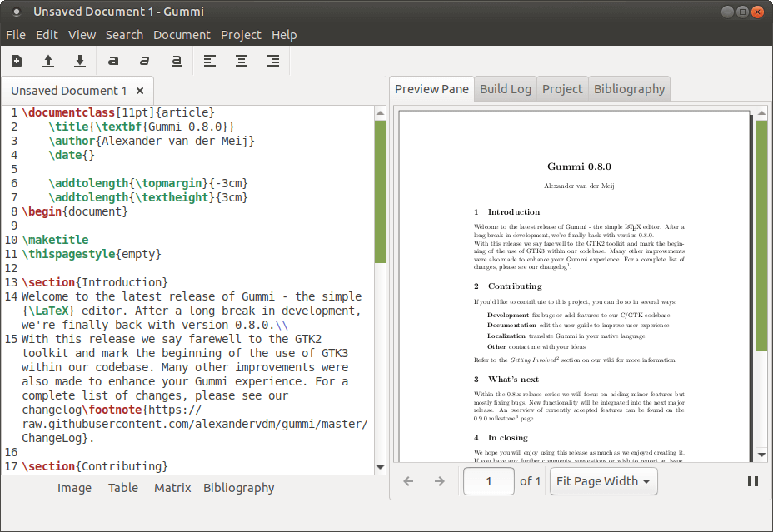Click the Table insert button
773x532 pixels.
pyautogui.click(x=123, y=488)
